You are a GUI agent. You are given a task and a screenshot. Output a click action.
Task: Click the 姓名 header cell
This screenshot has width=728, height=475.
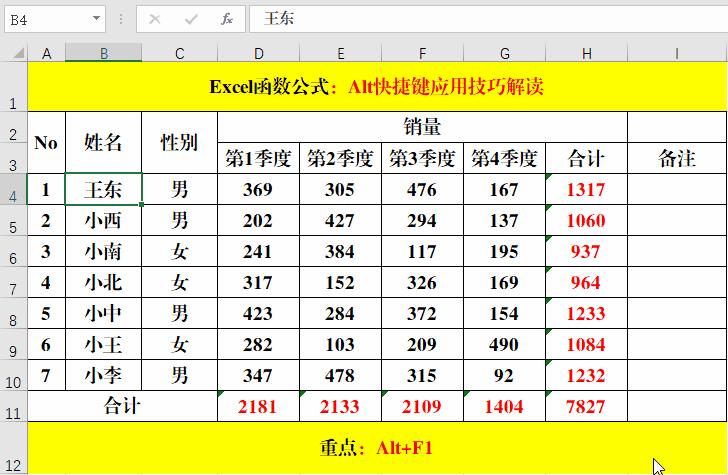click(x=104, y=143)
